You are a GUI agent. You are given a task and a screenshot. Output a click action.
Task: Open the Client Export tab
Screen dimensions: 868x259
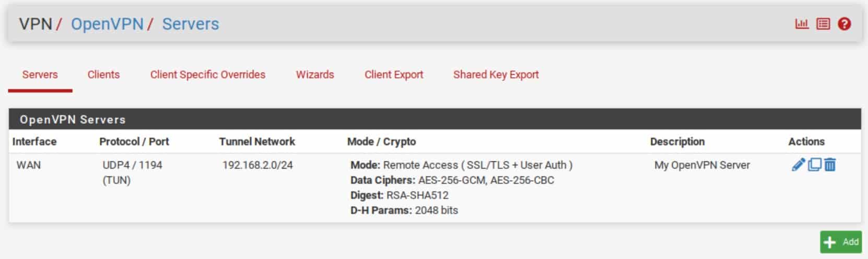click(394, 75)
